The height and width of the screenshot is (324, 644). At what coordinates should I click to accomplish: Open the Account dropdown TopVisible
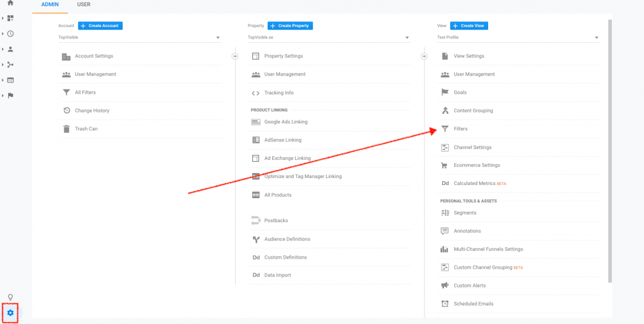[x=140, y=37]
